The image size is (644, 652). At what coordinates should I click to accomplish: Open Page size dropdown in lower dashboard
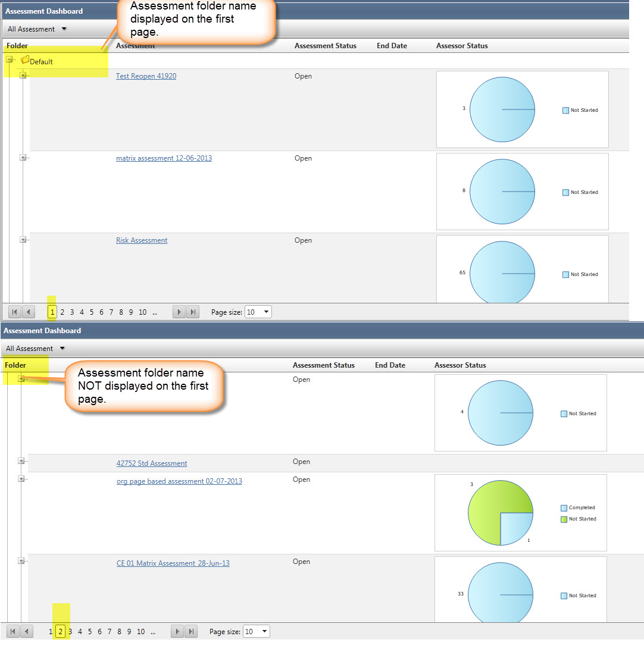point(257,631)
